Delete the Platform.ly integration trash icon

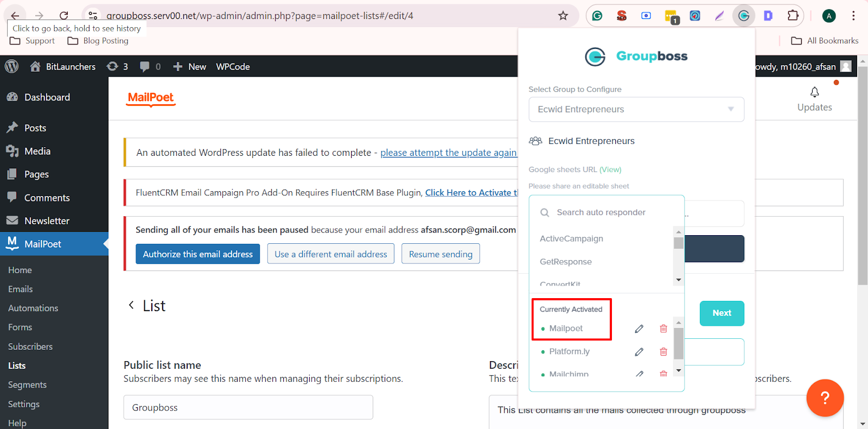click(x=663, y=352)
